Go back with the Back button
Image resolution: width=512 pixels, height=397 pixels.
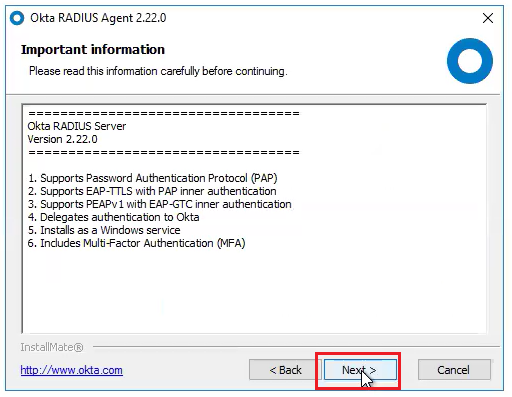[285, 370]
